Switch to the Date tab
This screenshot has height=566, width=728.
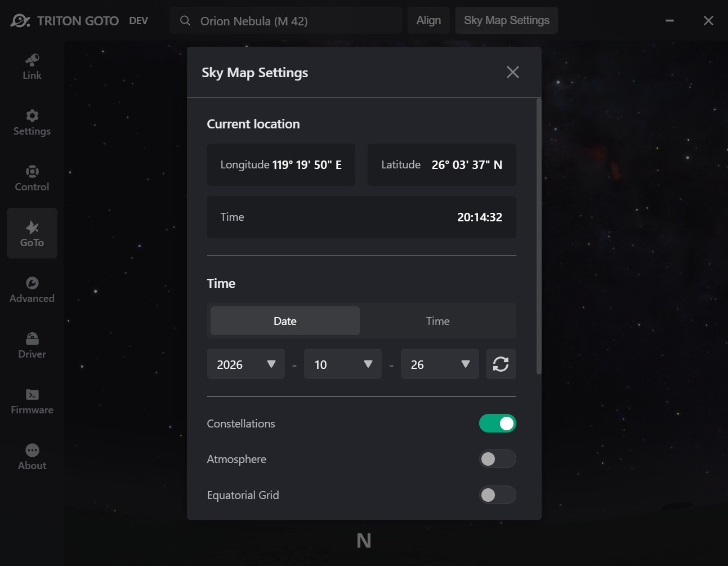pos(285,321)
